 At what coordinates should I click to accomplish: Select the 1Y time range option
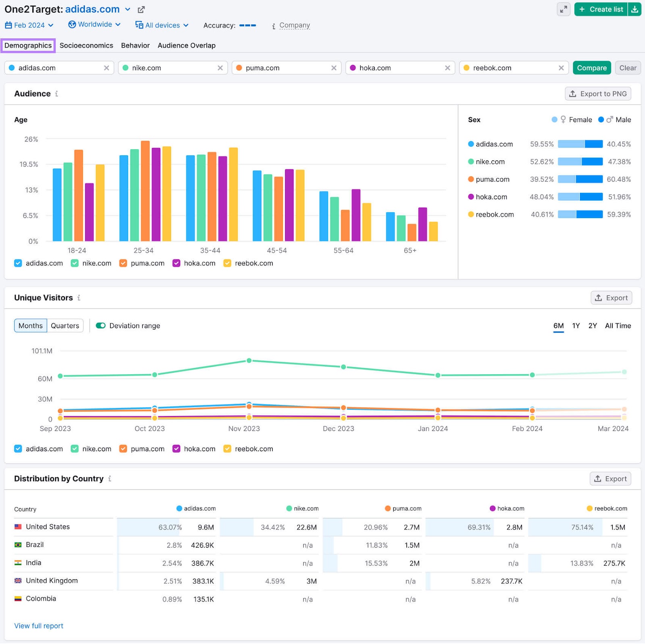(576, 325)
